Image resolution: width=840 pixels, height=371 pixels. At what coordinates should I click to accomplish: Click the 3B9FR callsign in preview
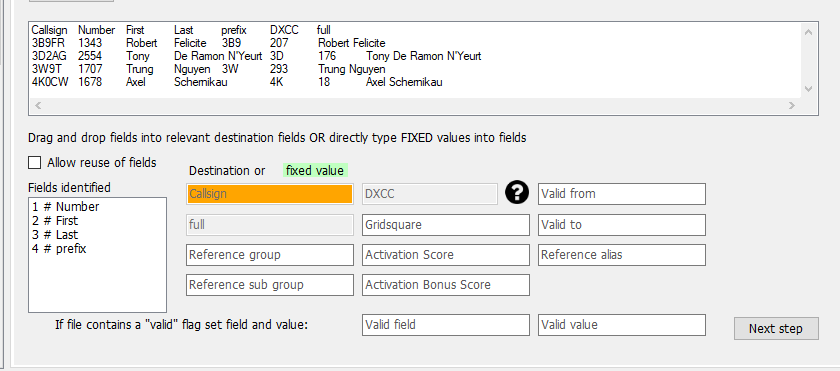click(x=48, y=43)
